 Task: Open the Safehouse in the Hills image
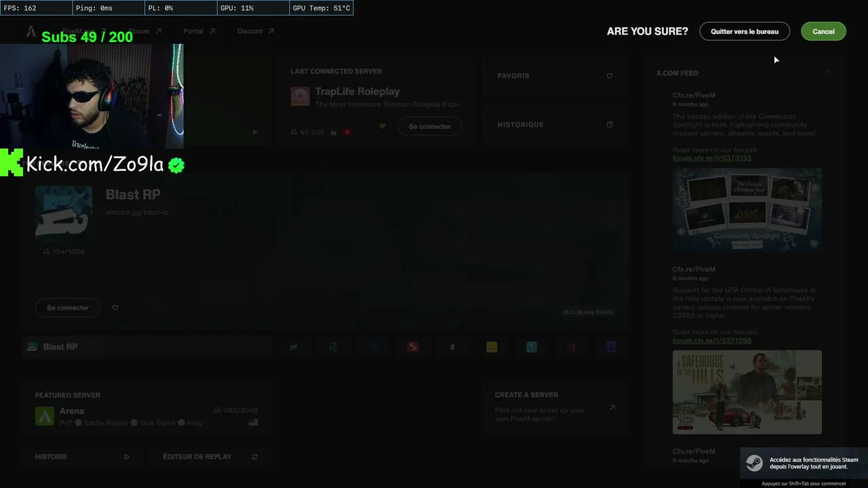click(747, 392)
